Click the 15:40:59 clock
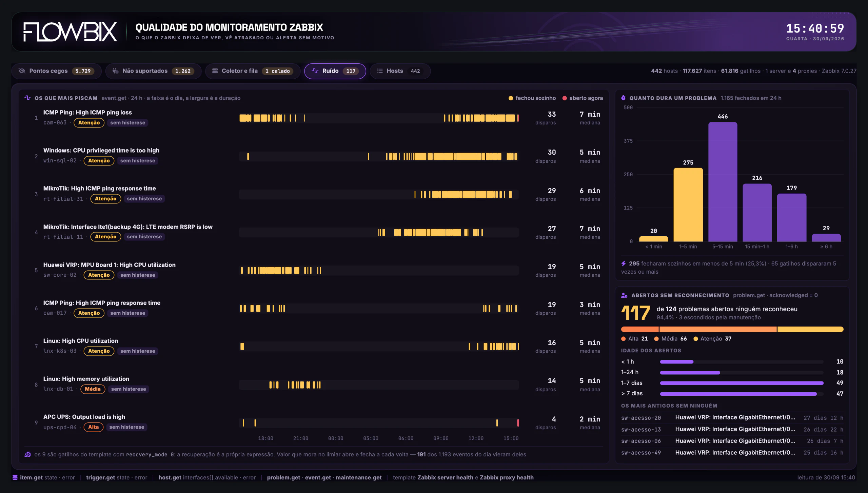Image resolution: width=868 pixels, height=493 pixels. coord(815,28)
